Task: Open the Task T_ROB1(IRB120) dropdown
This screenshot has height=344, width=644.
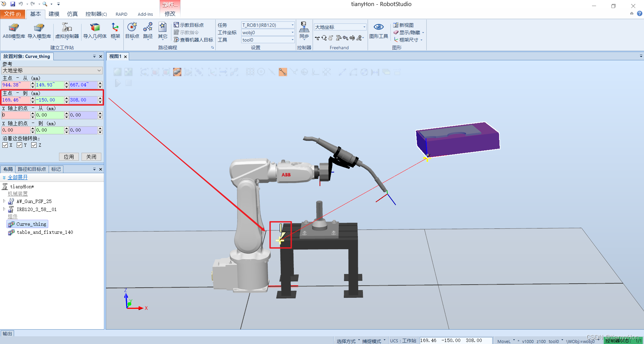Action: (x=268, y=25)
